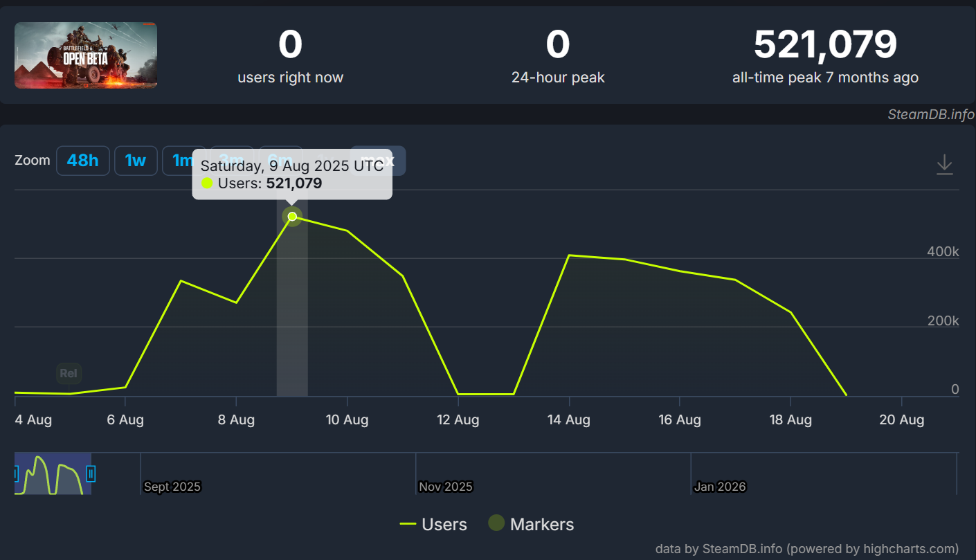The image size is (976, 560).
Task: Click the Markers legend circle symbol
Action: click(x=496, y=524)
